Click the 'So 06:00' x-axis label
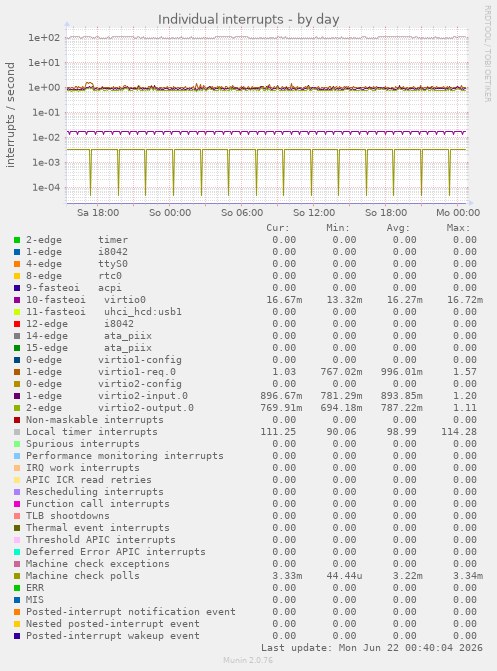The image size is (497, 671). click(242, 213)
